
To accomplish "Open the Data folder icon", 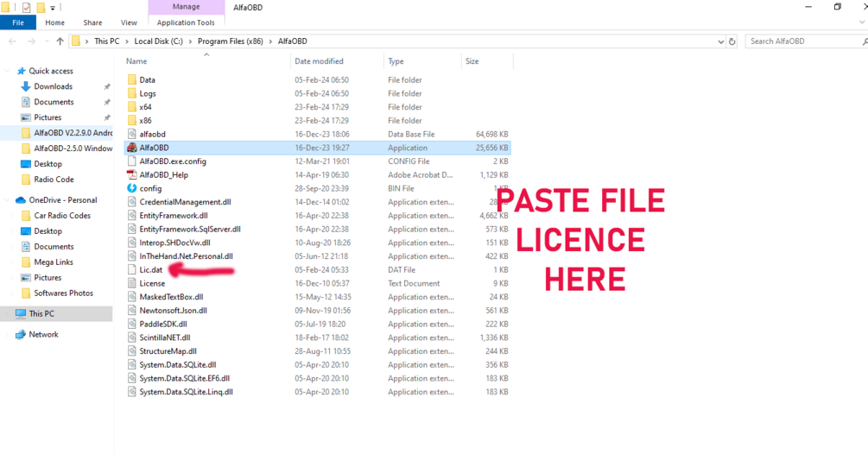I will [x=132, y=79].
